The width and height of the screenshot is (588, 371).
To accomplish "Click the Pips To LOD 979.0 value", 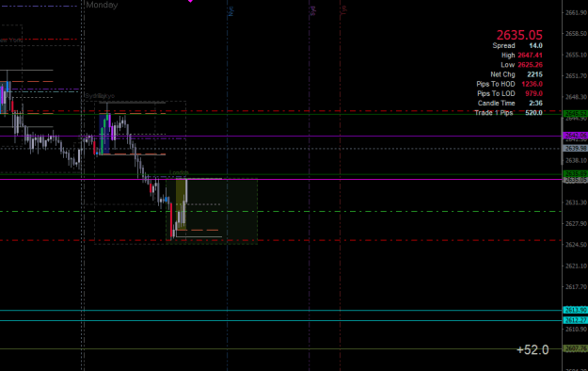I will (533, 93).
